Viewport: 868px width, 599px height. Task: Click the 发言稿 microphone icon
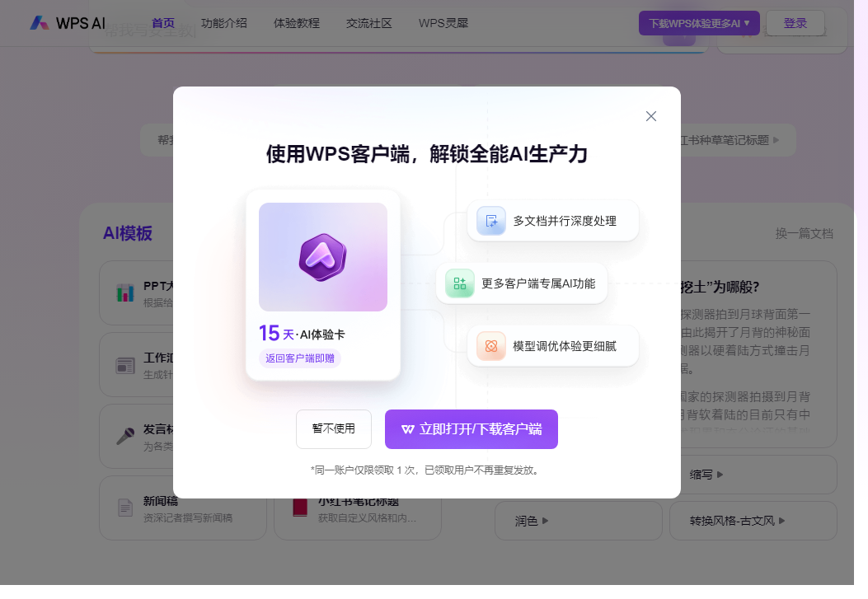(125, 437)
